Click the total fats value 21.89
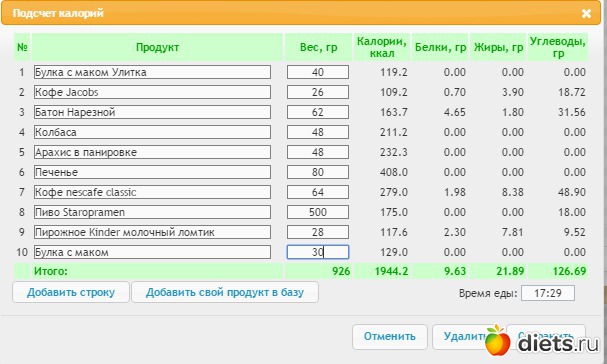 [x=510, y=271]
